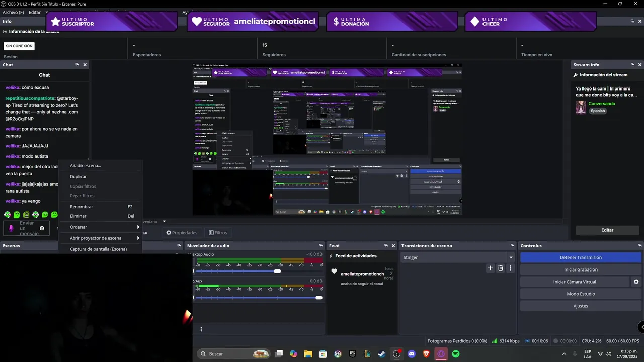Open the Editar menu
The width and height of the screenshot is (644, 362).
(35, 12)
